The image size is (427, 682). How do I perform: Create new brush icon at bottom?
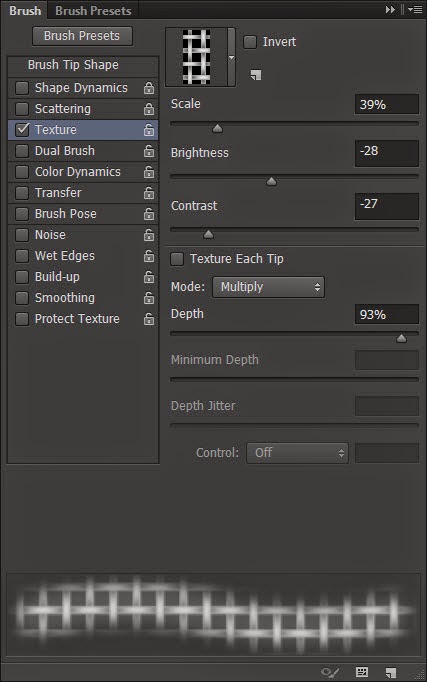[390, 672]
